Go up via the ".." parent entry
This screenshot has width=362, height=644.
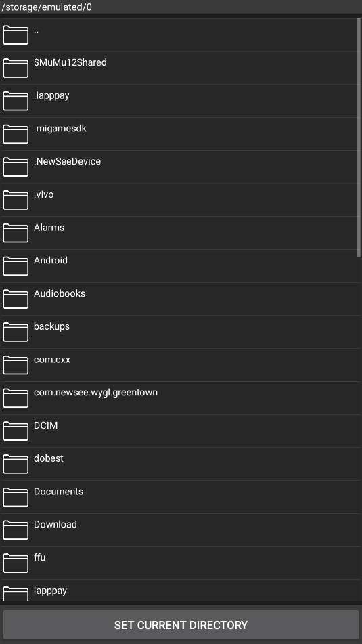[181, 35]
